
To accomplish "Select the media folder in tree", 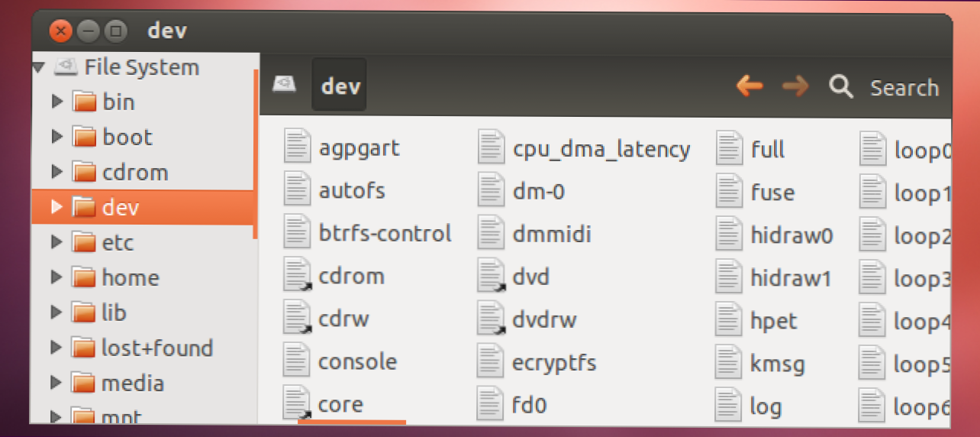I will (133, 383).
